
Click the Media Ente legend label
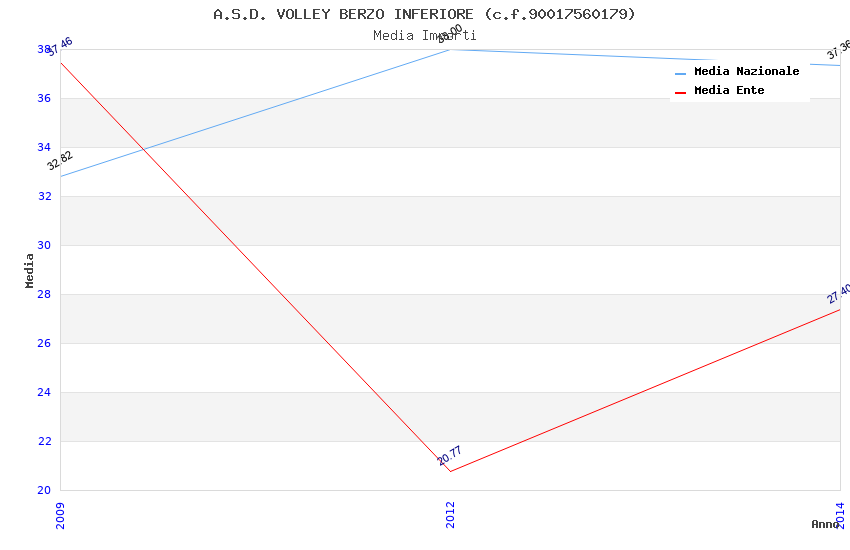pyautogui.click(x=729, y=90)
